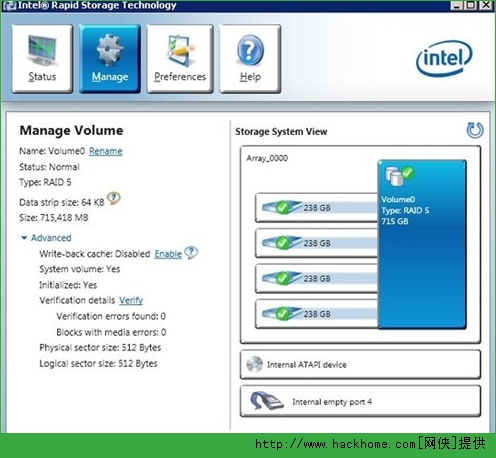Click the Manage Volume heading
This screenshot has width=496, height=458.
click(x=71, y=130)
